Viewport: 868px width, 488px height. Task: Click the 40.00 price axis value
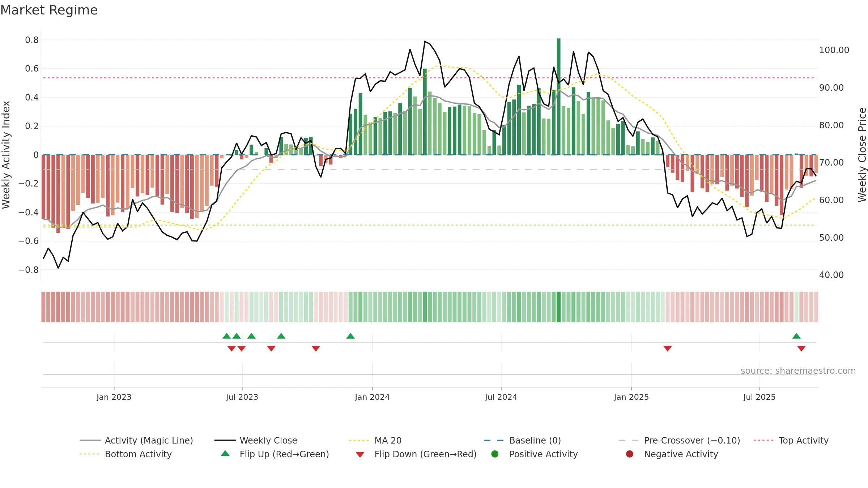[x=831, y=275]
